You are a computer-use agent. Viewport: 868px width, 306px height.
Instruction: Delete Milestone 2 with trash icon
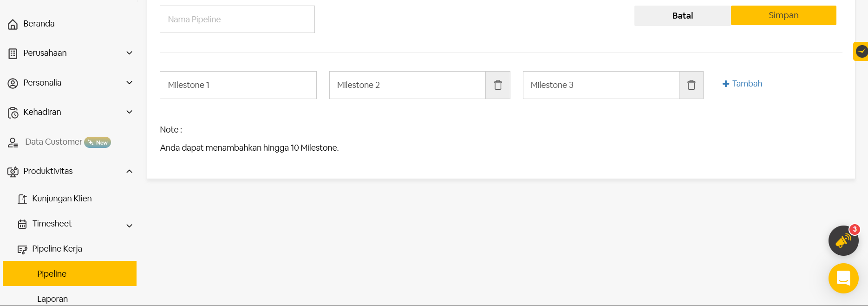[x=498, y=85]
